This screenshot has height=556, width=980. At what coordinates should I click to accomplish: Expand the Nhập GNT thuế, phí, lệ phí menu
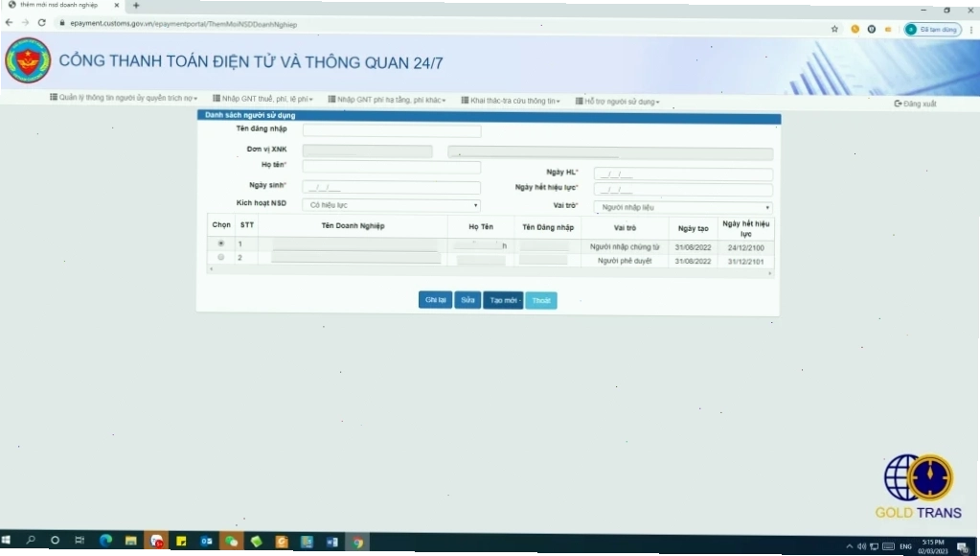262,99
